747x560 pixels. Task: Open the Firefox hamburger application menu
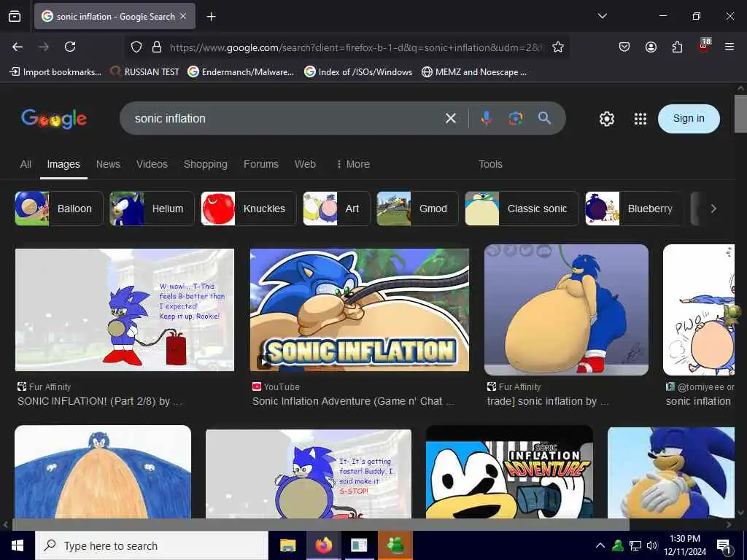(729, 47)
